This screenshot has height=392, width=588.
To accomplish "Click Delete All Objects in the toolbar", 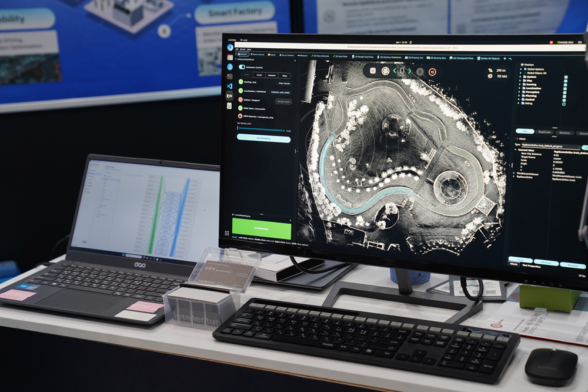I will point(489,59).
